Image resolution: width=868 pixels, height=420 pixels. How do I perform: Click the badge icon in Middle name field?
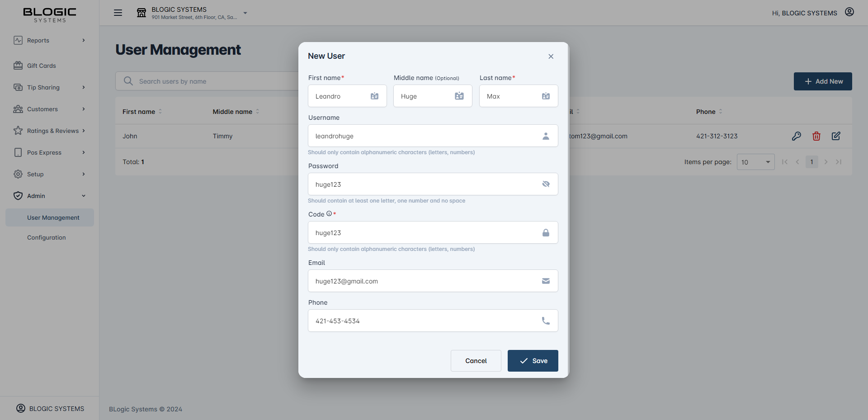(459, 96)
